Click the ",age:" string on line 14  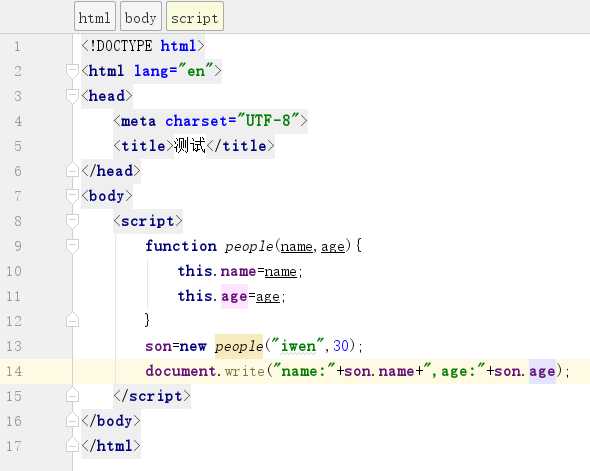click(x=455, y=371)
